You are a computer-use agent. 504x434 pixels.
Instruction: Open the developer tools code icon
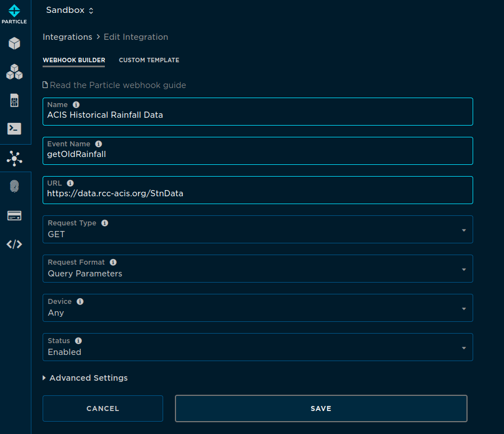click(x=15, y=244)
